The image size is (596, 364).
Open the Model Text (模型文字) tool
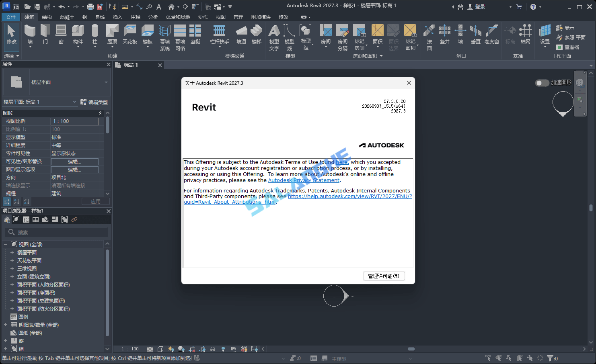pyautogui.click(x=274, y=37)
